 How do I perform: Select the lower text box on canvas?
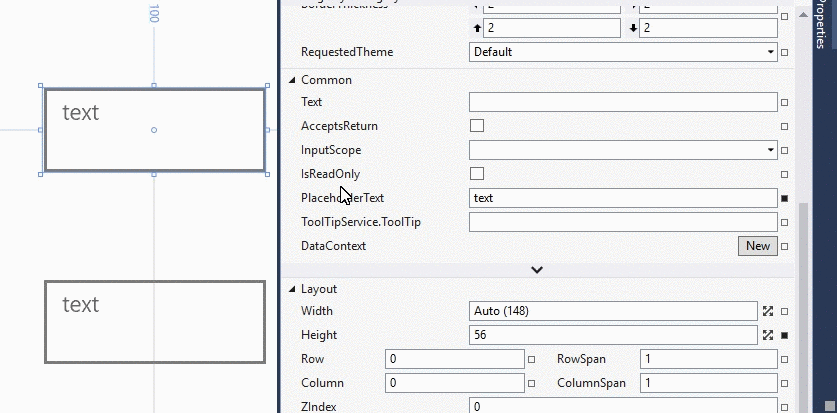click(155, 321)
